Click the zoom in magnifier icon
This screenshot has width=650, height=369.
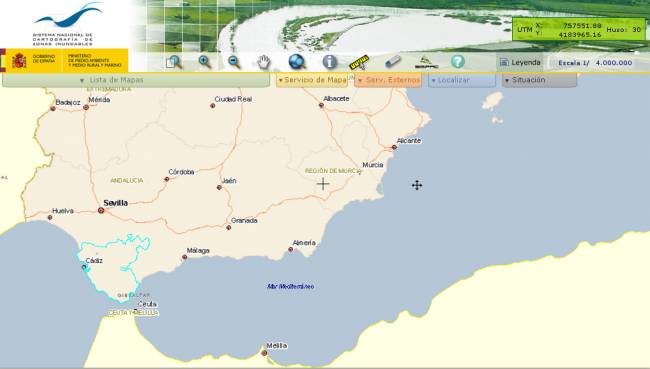pyautogui.click(x=205, y=62)
